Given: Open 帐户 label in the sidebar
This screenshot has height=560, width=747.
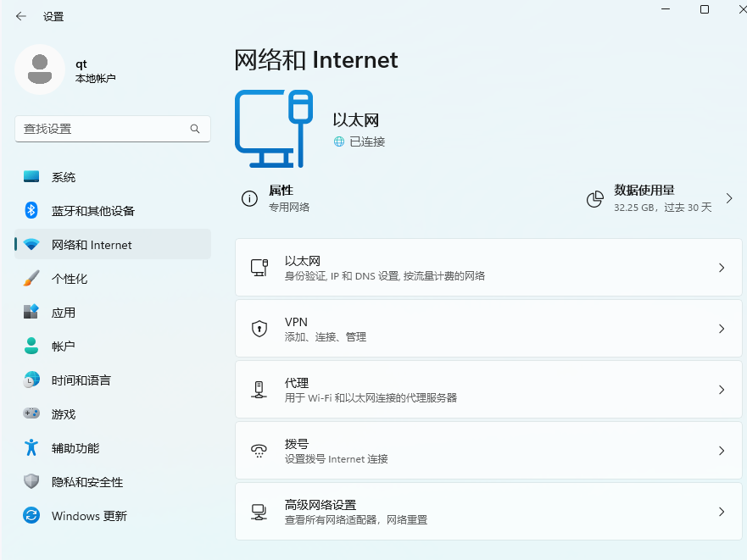Looking at the screenshot, I should 64,347.
